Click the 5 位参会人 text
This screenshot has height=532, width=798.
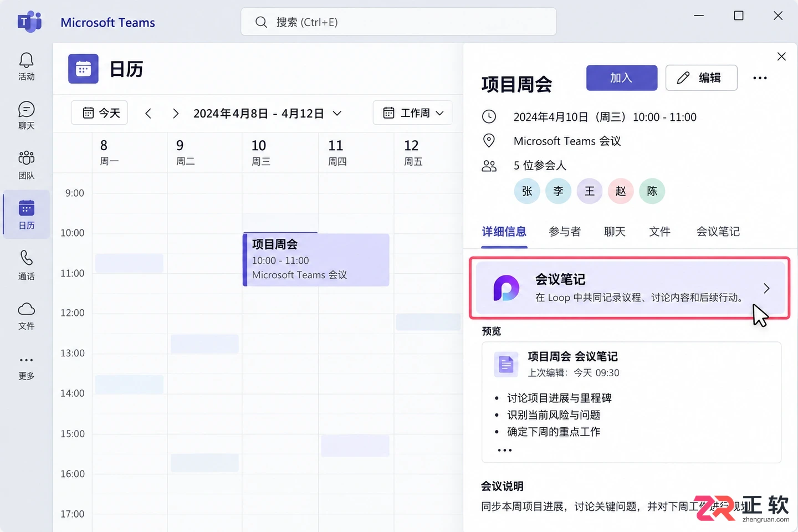click(540, 166)
